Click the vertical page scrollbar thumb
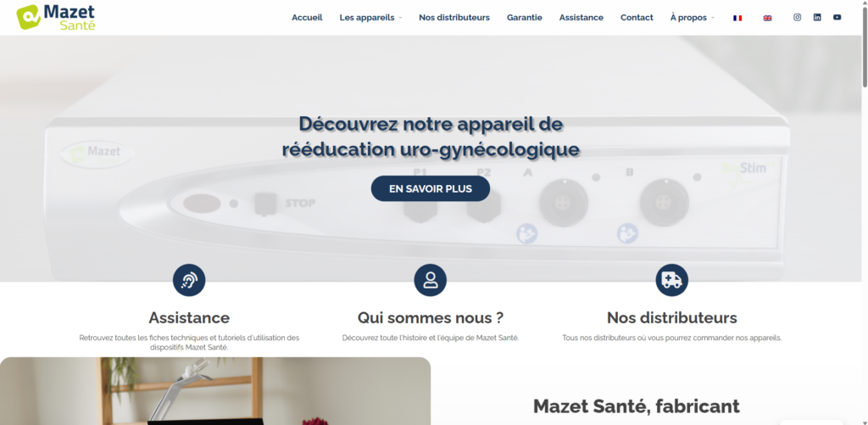This screenshot has width=868, height=425. (865, 44)
